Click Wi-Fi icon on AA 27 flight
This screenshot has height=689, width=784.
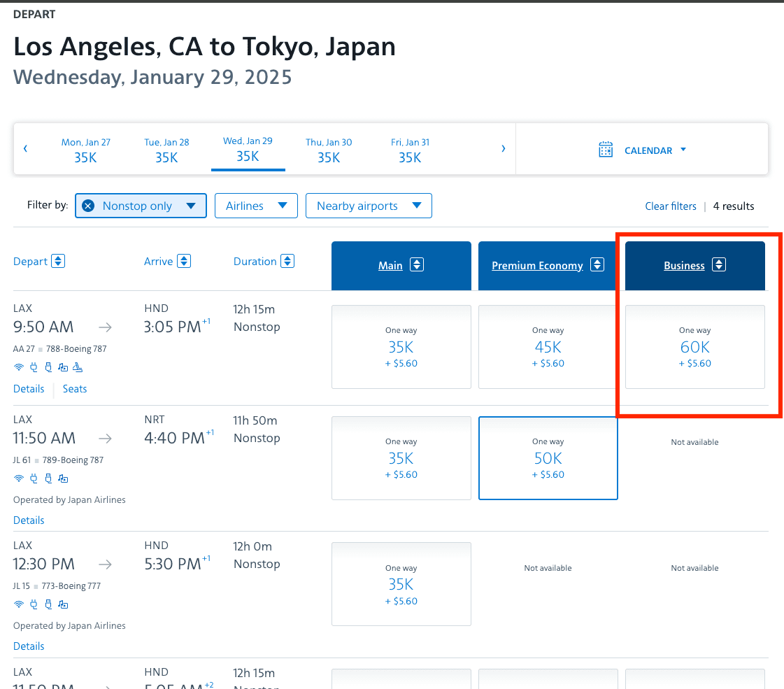pos(19,367)
